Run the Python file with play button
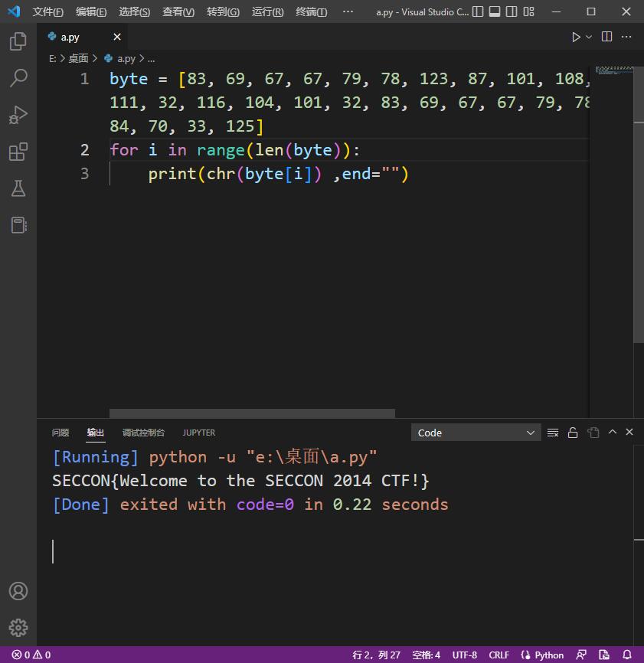Image resolution: width=644 pixels, height=663 pixels. pos(576,38)
